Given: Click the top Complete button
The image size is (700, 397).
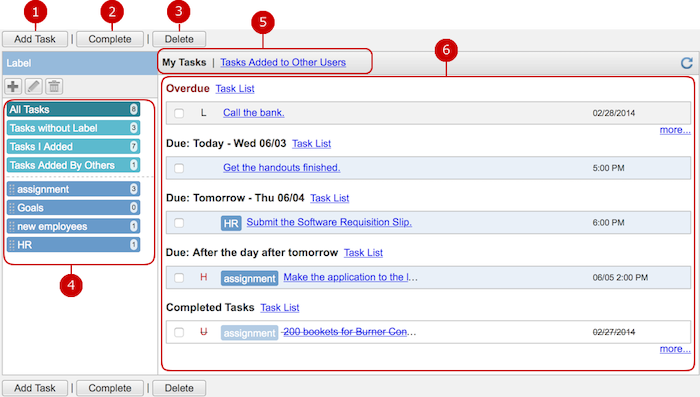Looking at the screenshot, I should pos(110,39).
